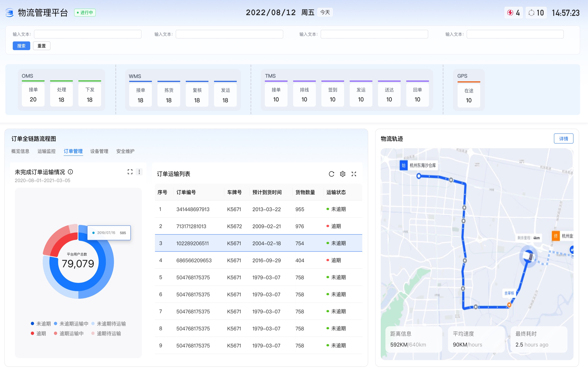588x371 pixels.
Task: Click the first 输入文本 input field
Action: point(87,34)
